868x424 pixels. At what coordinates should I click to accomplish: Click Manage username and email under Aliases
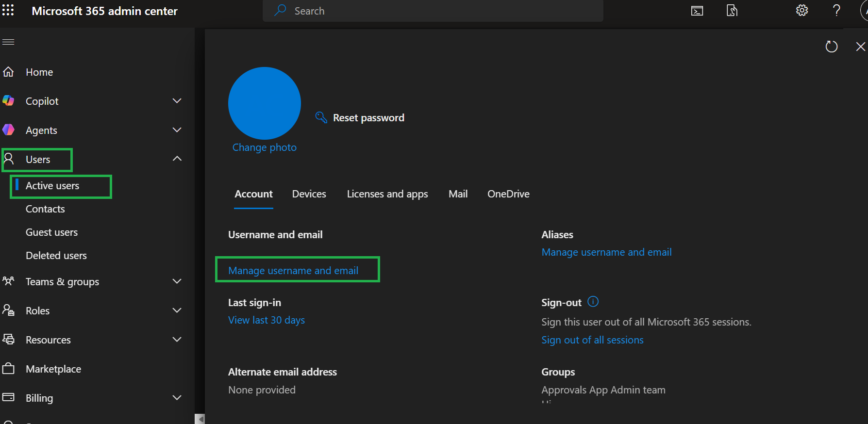[606, 252]
